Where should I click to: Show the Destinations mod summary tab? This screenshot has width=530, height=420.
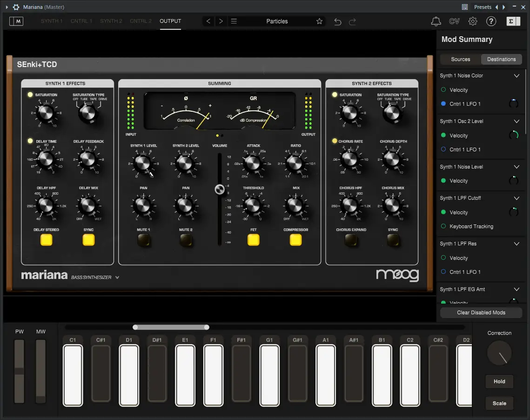501,59
